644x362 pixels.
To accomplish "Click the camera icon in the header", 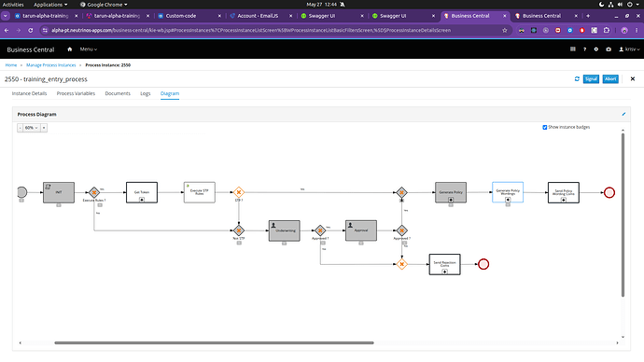I will (609, 49).
